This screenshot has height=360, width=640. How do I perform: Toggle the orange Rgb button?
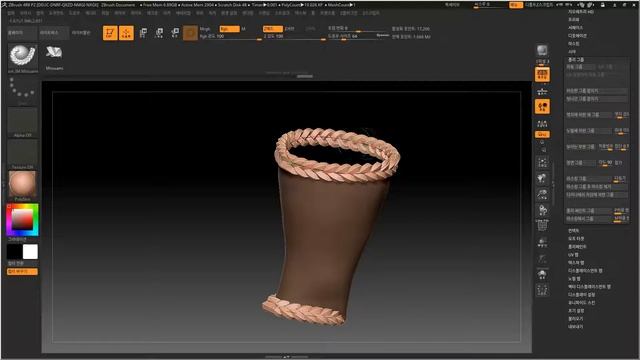[229, 29]
